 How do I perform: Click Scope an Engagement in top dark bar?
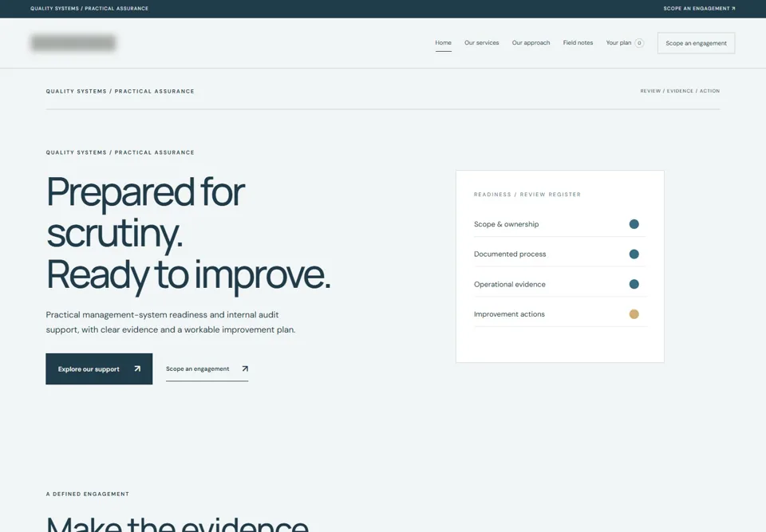[x=699, y=8]
